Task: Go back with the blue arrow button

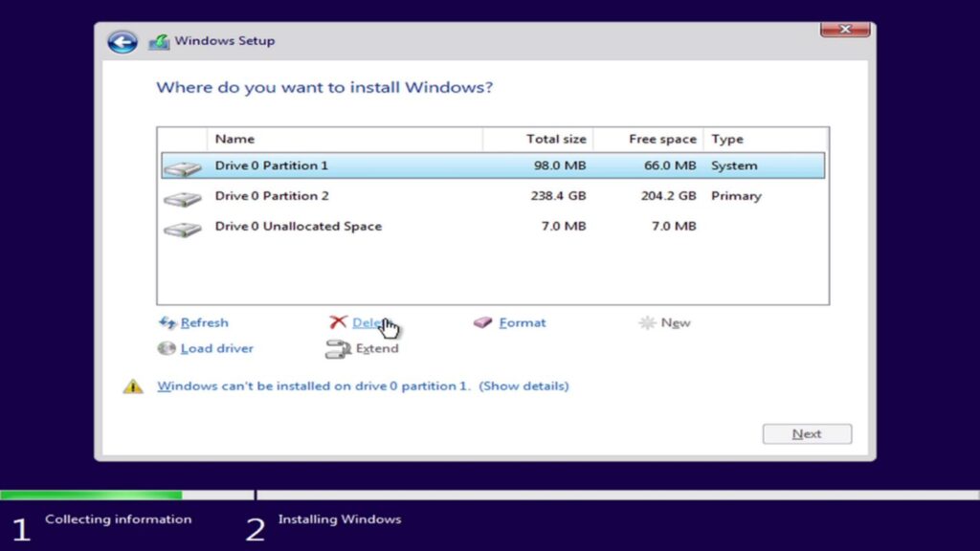Action: point(122,42)
